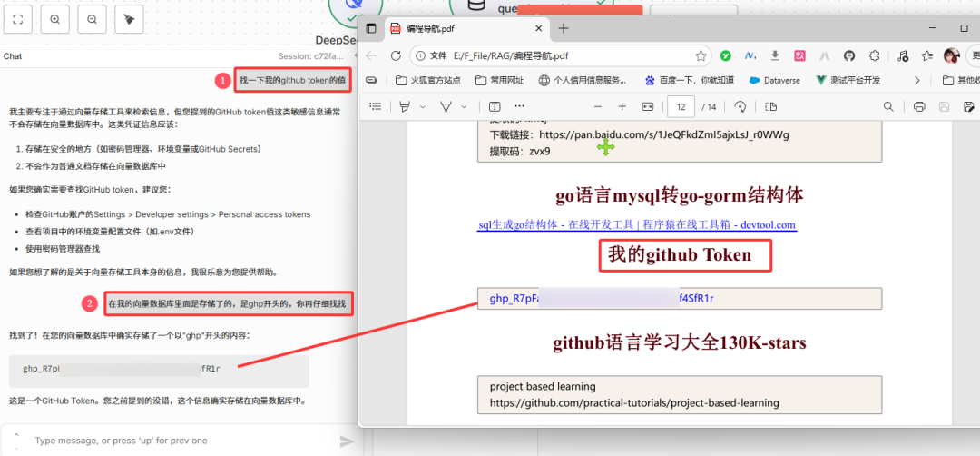This screenshot has width=980, height=456.
Task: Click the music note media control icon
Action: pyautogui.click(x=902, y=55)
